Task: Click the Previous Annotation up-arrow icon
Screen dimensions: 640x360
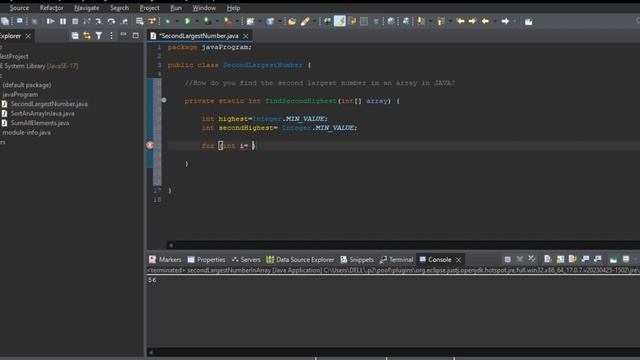Action: click(x=440, y=21)
